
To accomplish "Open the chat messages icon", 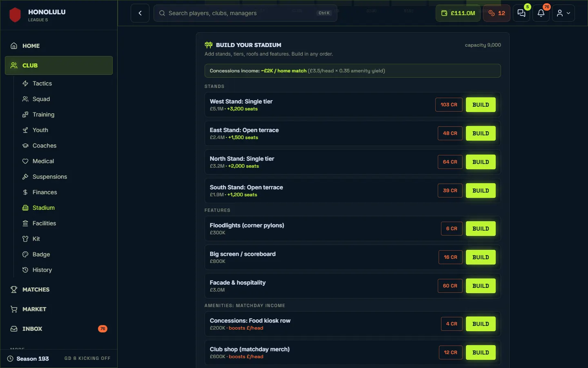I will coord(521,13).
